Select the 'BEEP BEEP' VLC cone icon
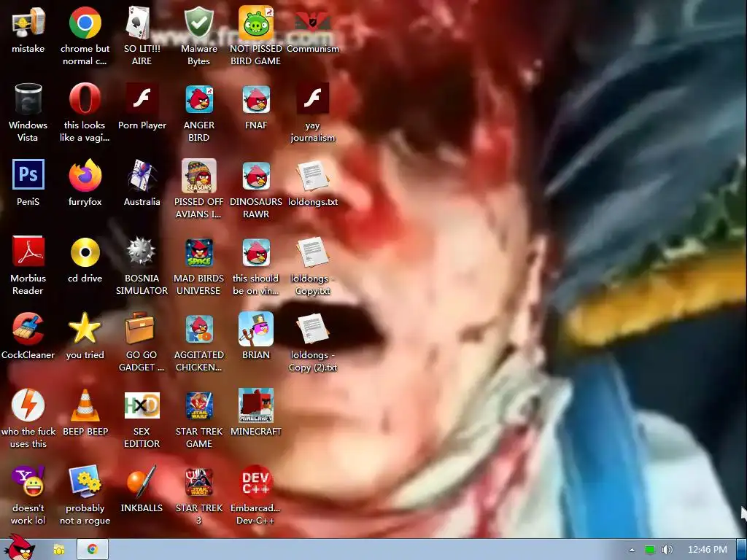 point(85,405)
